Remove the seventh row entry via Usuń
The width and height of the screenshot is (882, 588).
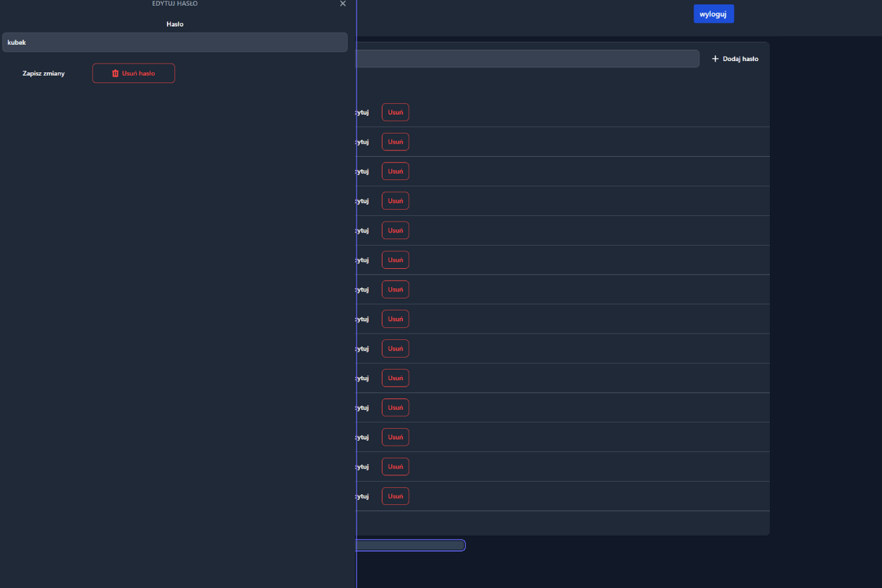point(395,290)
